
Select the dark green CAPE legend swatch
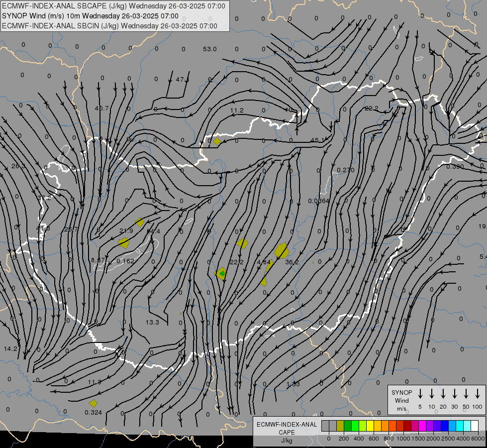348,426
